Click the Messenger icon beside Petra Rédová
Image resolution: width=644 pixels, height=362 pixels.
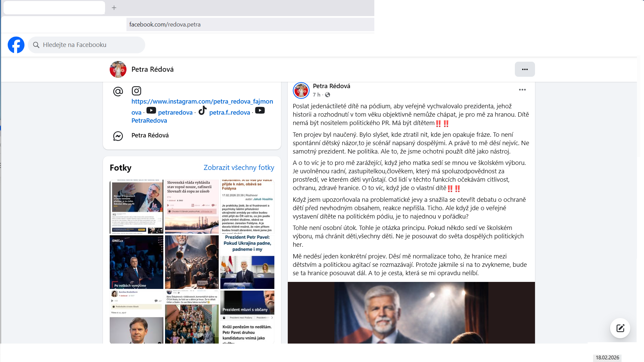pos(118,136)
